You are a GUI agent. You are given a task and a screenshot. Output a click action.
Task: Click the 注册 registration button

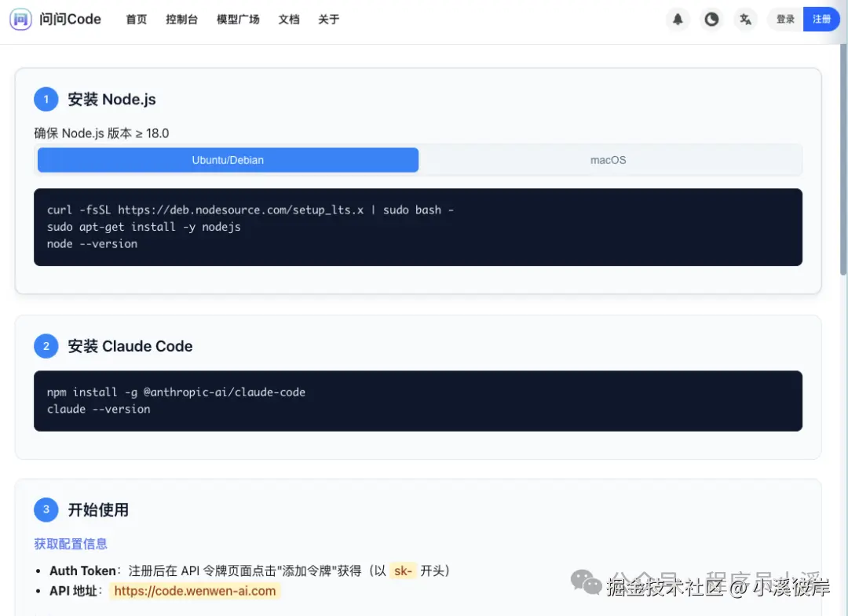point(821,19)
